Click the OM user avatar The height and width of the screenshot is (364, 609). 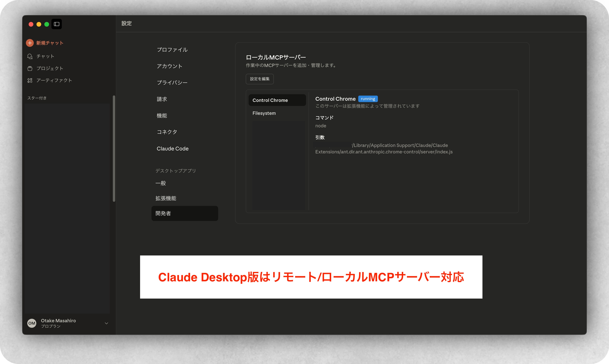click(x=32, y=323)
